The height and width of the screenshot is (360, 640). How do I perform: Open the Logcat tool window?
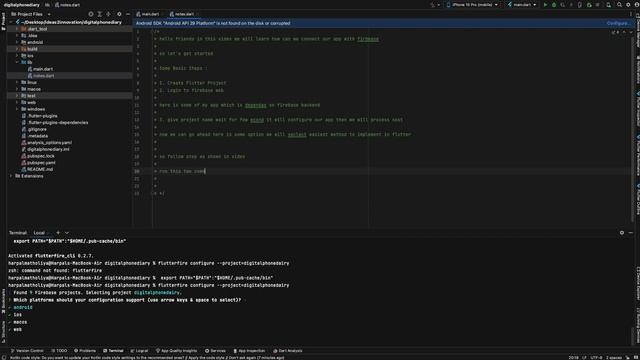point(140,351)
